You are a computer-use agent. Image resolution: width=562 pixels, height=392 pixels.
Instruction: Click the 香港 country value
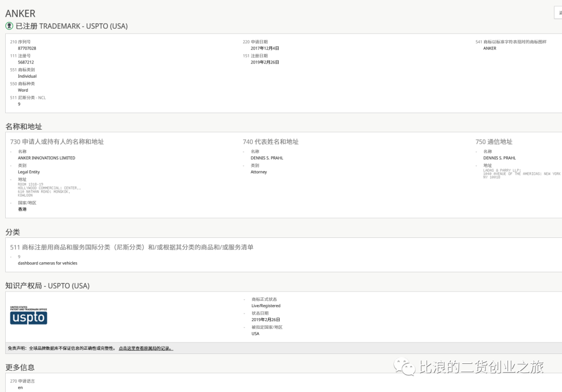[x=22, y=209]
